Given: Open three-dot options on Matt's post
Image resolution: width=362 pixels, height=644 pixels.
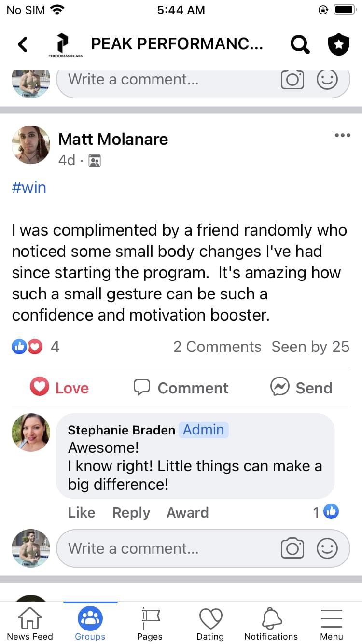Looking at the screenshot, I should pos(342,135).
